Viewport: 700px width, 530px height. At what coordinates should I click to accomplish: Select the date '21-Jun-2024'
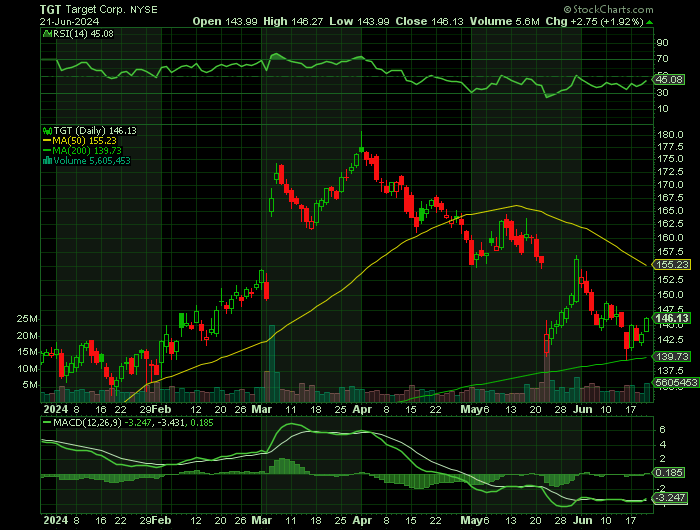69,21
